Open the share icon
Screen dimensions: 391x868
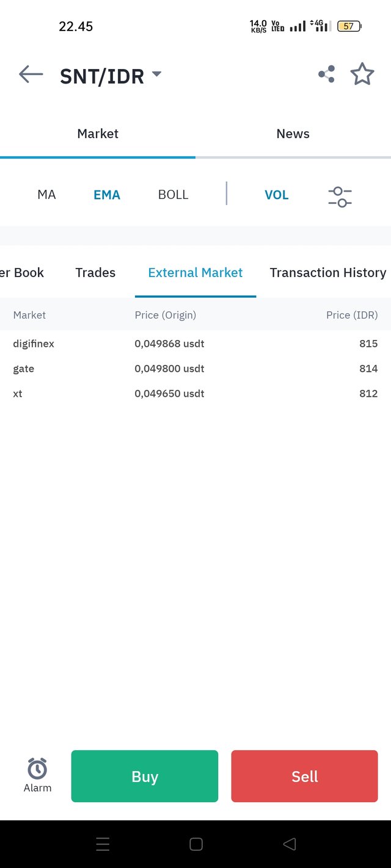[x=326, y=74]
